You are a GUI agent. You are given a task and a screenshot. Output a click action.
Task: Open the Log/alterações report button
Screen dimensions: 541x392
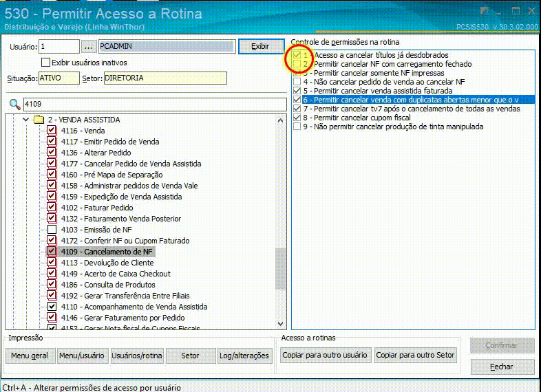point(244,356)
